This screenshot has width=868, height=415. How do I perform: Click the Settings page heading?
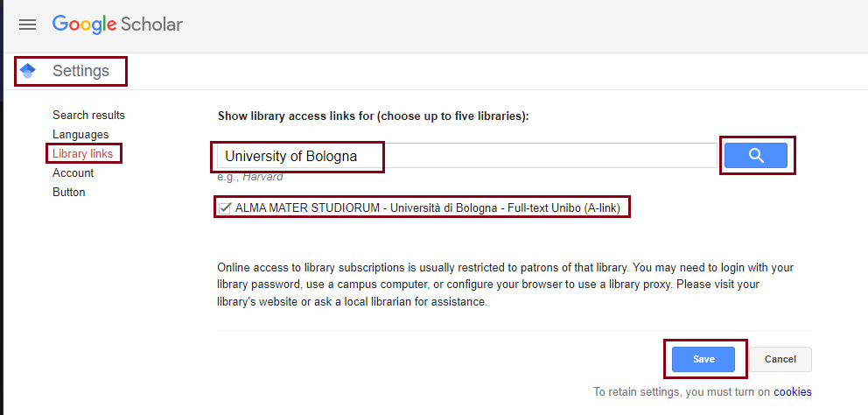[x=80, y=71]
